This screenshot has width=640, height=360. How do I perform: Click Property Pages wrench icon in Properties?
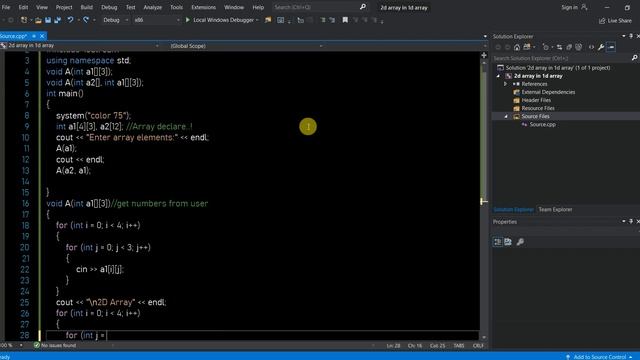click(x=520, y=242)
